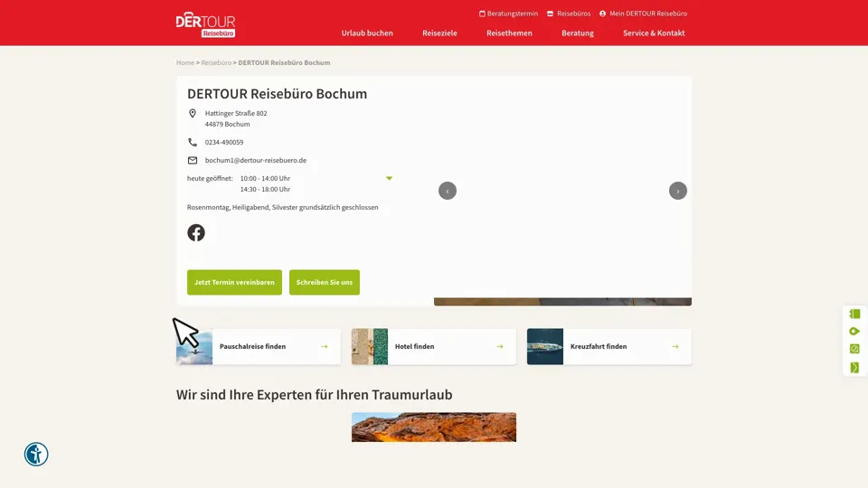Click DERTOUR Reisebüro Bochum in the breadcrumb
Screen dimensions: 868x488
click(284, 62)
